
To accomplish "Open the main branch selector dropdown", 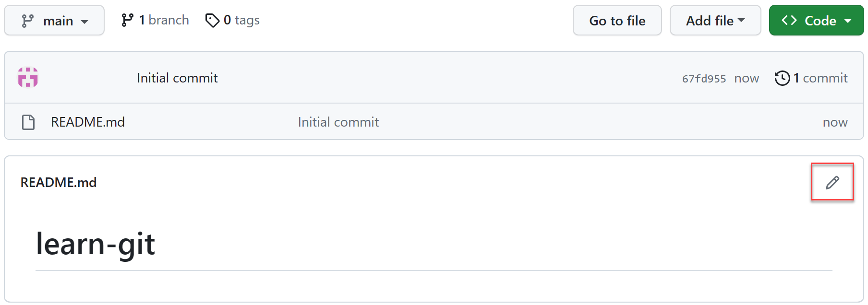I will [x=54, y=20].
